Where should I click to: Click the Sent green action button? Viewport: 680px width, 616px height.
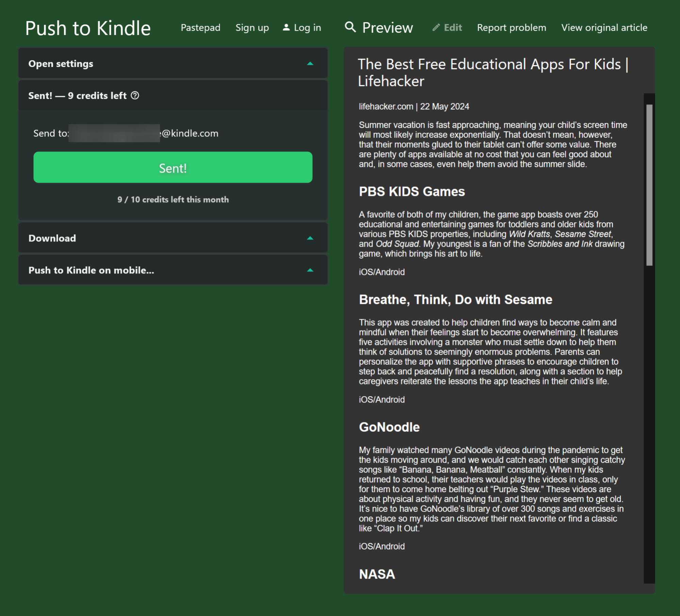(172, 167)
